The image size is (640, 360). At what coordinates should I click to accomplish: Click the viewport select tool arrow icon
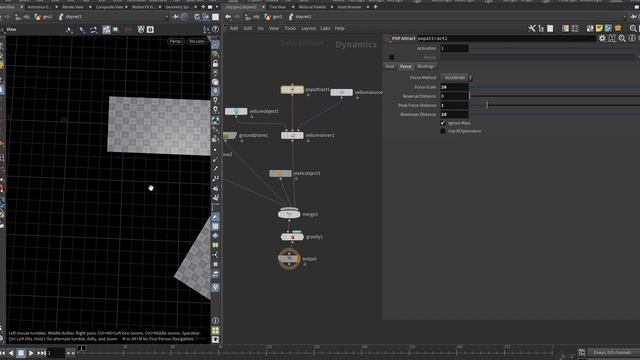coord(69,29)
